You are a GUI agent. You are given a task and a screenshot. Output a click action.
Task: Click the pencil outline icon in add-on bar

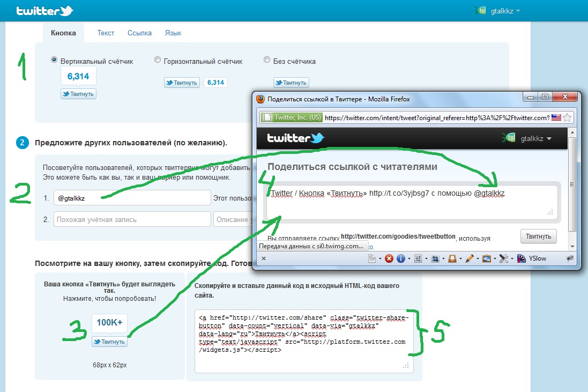tap(470, 258)
